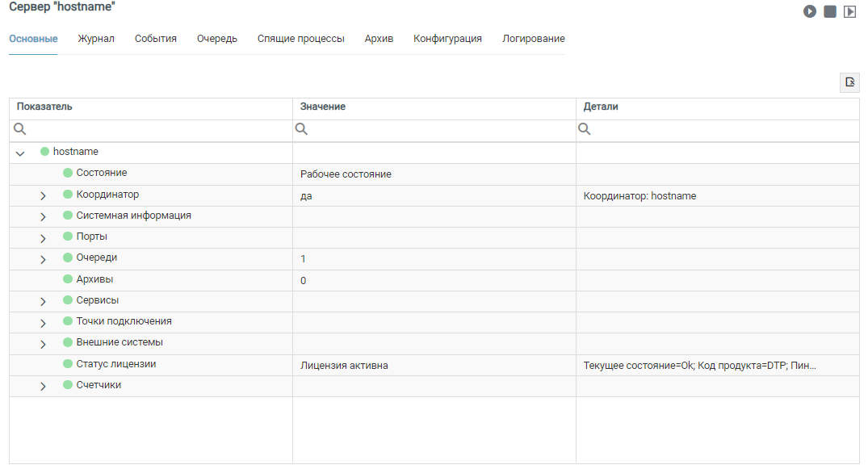This screenshot has height=469, width=868.
Task: Select the Статус лицензии row
Action: tap(434, 365)
